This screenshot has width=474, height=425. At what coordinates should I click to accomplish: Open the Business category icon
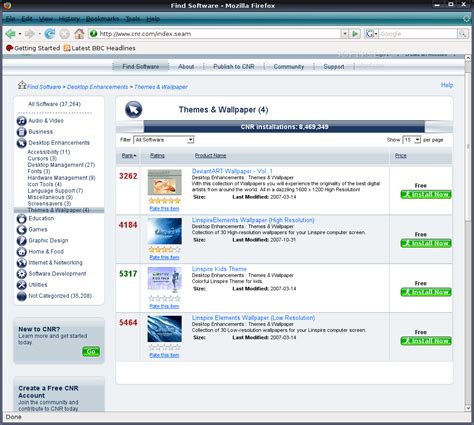coord(22,132)
